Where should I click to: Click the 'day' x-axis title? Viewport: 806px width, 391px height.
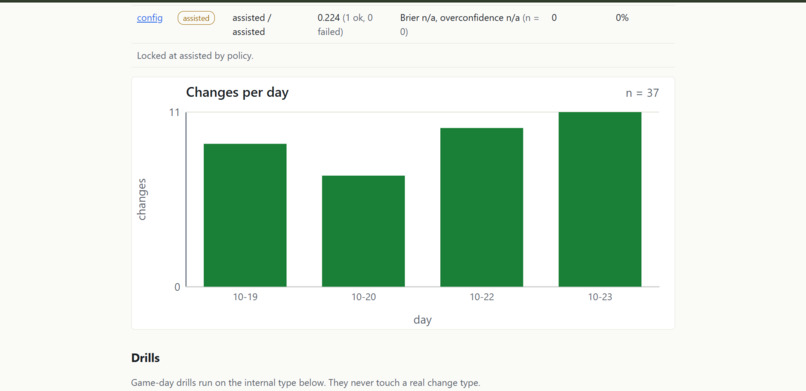pos(423,320)
